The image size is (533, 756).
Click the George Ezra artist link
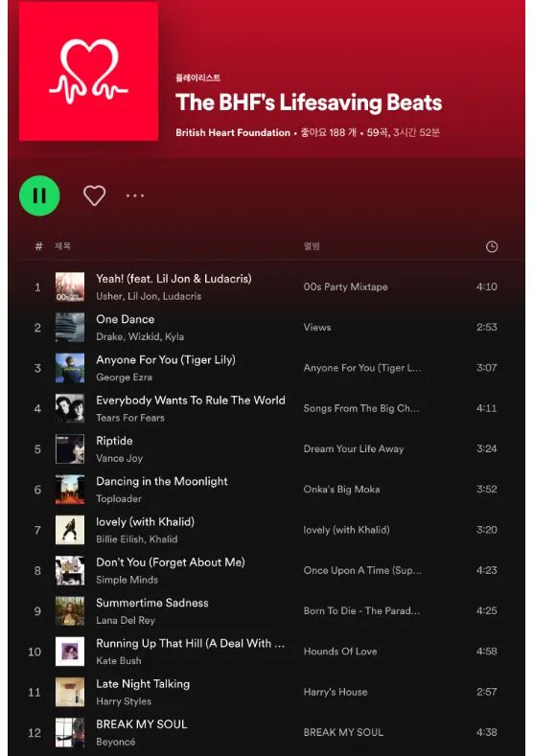(124, 378)
